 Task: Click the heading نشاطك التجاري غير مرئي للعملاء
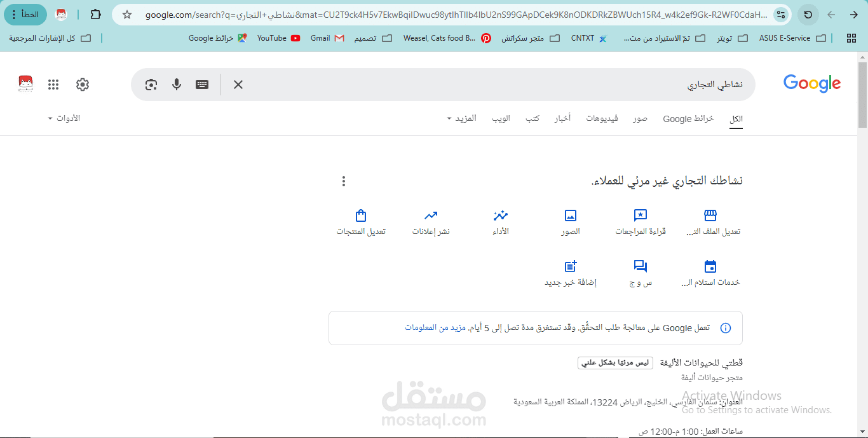667,181
